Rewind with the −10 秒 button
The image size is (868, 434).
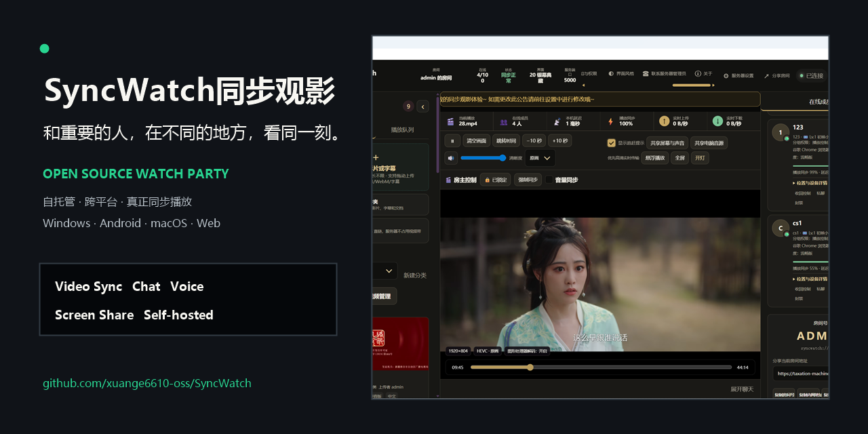click(534, 141)
